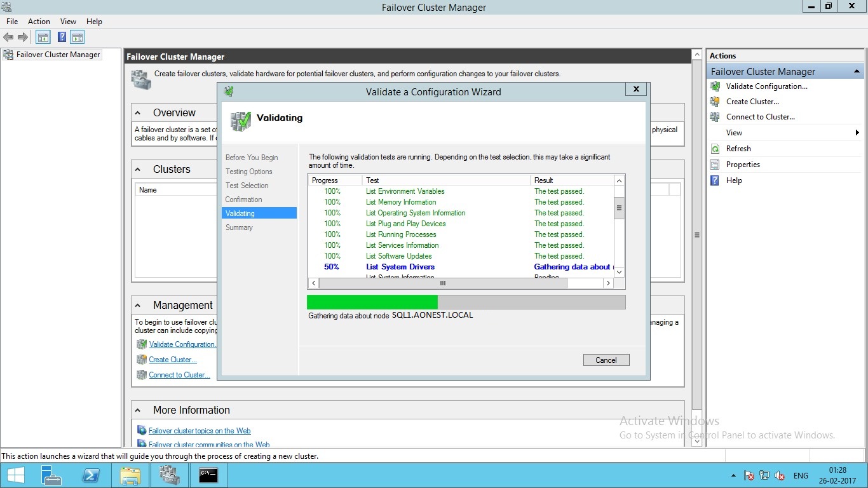
Task: Open the Command Prompt taskbar icon
Action: [x=208, y=475]
